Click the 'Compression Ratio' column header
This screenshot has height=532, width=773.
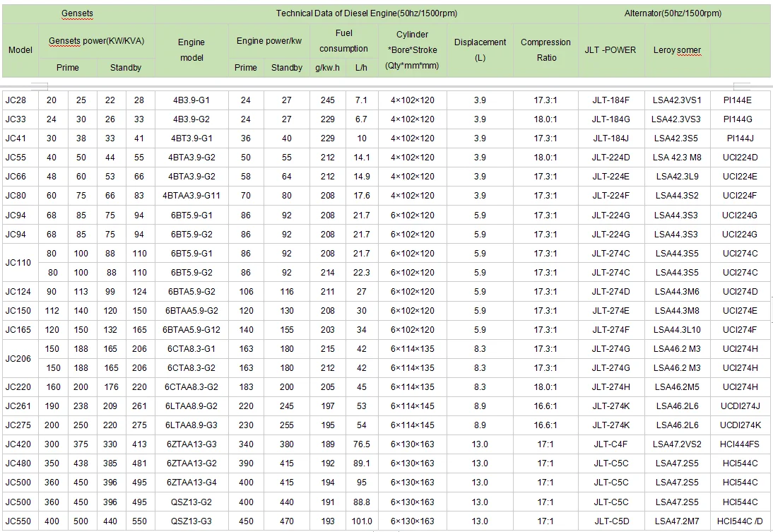click(x=545, y=50)
